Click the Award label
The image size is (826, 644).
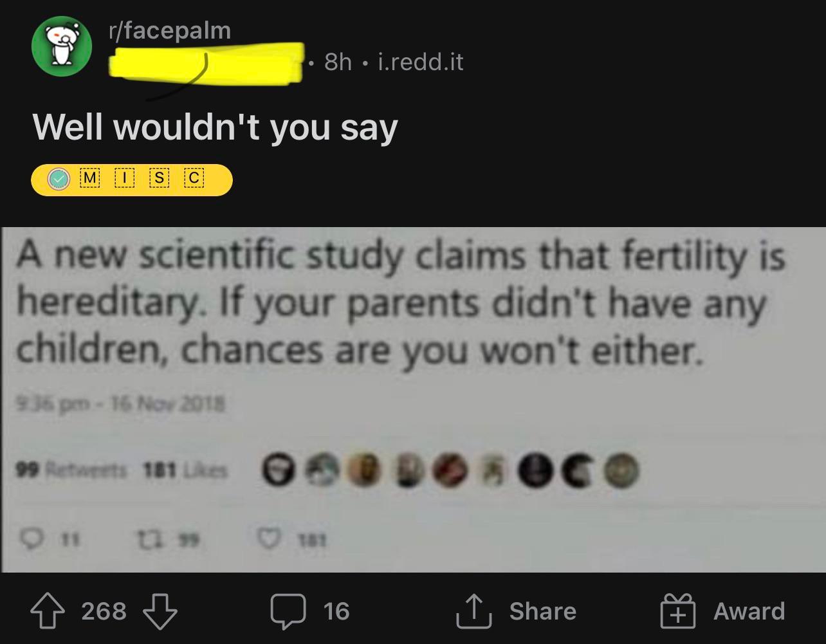tap(749, 612)
